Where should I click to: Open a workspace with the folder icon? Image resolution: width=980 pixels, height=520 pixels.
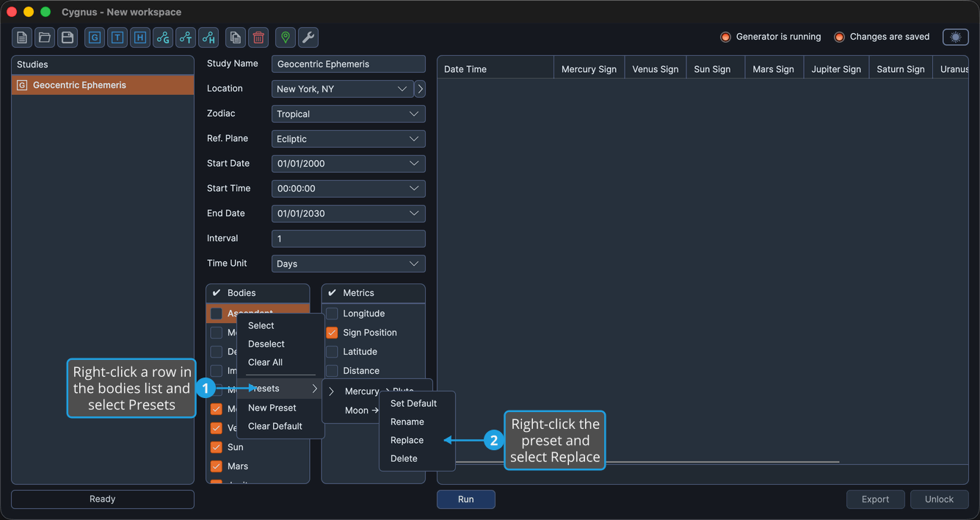tap(45, 37)
